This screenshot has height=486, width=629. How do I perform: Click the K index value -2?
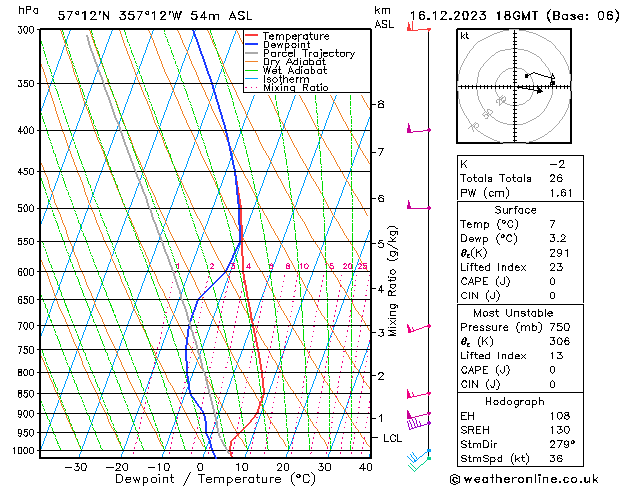(557, 164)
